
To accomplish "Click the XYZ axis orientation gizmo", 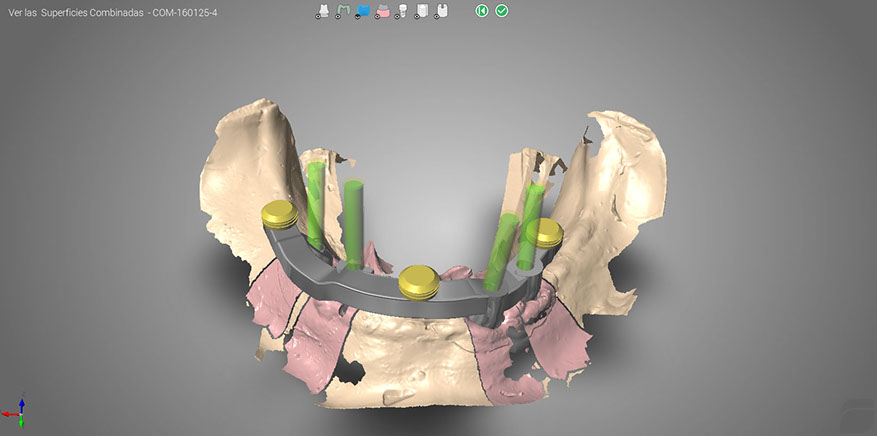I will (18, 412).
